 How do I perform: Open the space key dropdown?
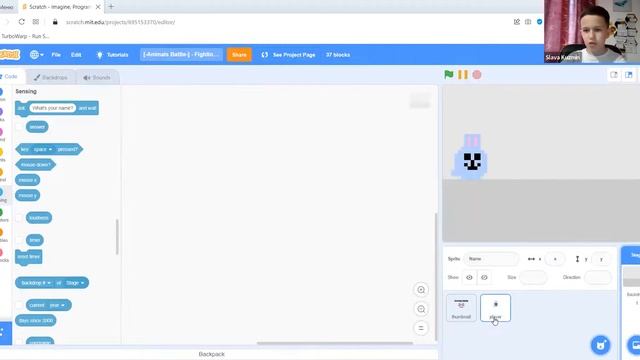[42, 149]
